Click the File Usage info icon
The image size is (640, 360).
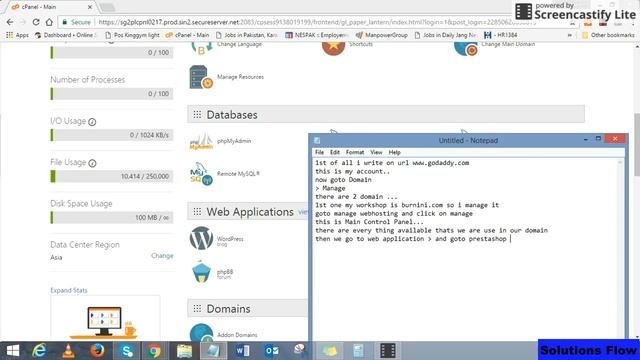click(x=92, y=163)
